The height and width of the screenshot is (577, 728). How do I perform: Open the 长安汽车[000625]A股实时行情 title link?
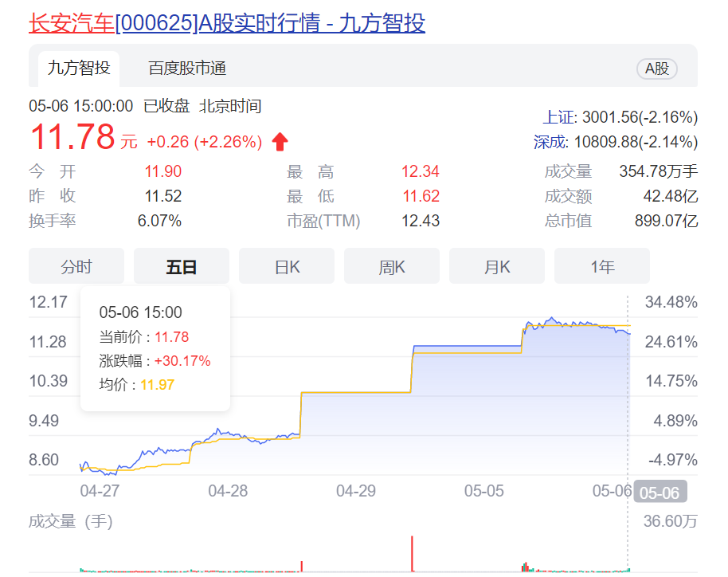pos(227,23)
